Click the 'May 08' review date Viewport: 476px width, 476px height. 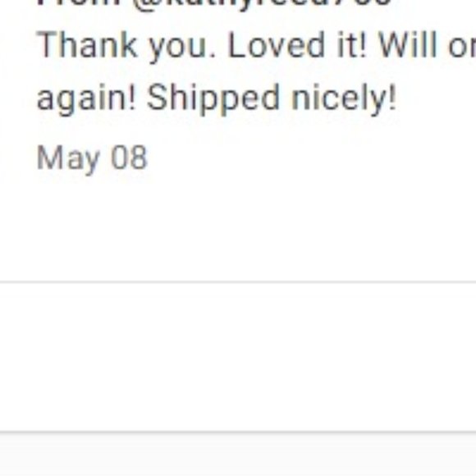point(92,158)
